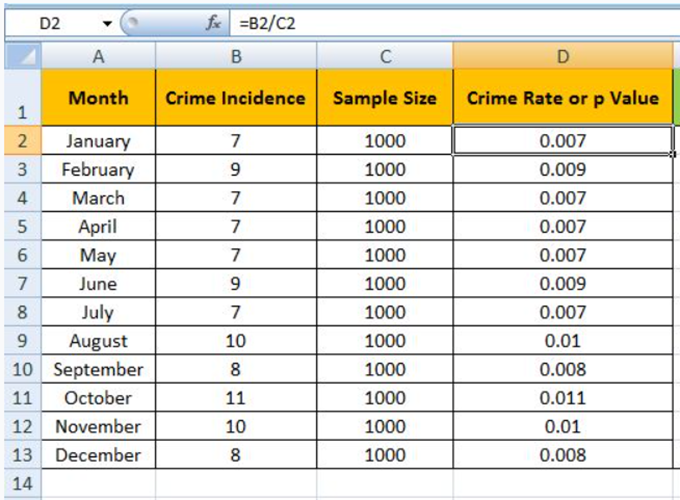
Task: Click the Select All corner triangle
Action: 21,56
